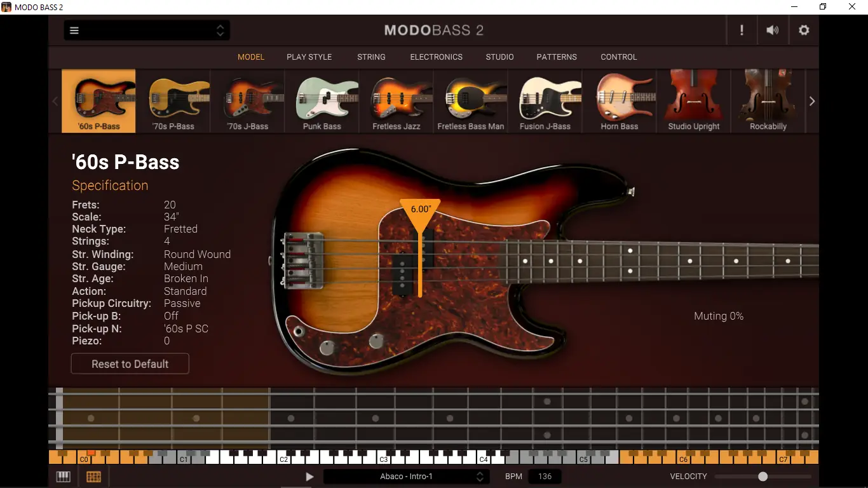This screenshot has height=488, width=868.
Task: Click the MODO BASS 2 title bar app icon
Action: pyautogui.click(x=6, y=7)
